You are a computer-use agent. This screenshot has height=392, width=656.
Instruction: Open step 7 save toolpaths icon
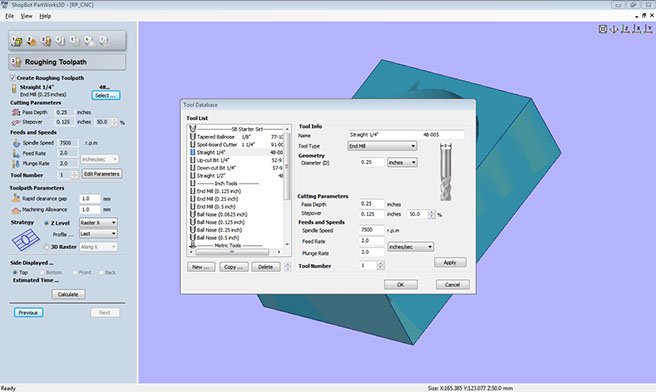(x=103, y=41)
